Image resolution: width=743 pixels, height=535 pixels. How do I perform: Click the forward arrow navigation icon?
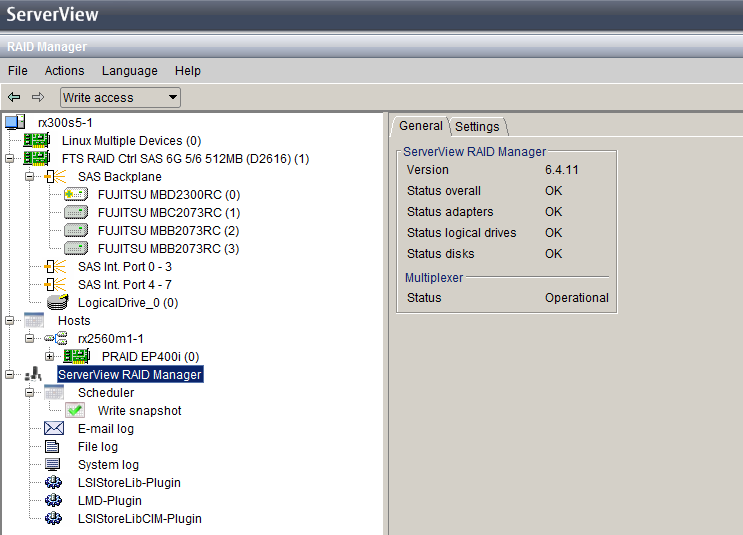click(38, 97)
